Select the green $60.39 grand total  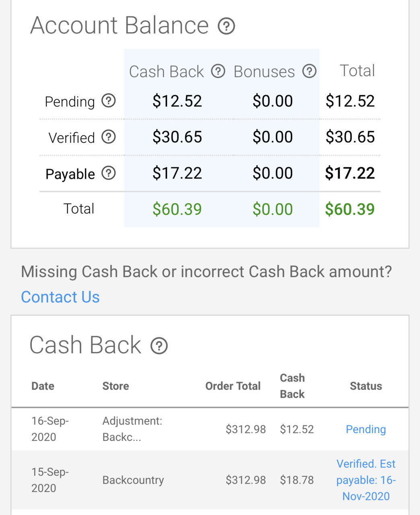[x=350, y=209]
